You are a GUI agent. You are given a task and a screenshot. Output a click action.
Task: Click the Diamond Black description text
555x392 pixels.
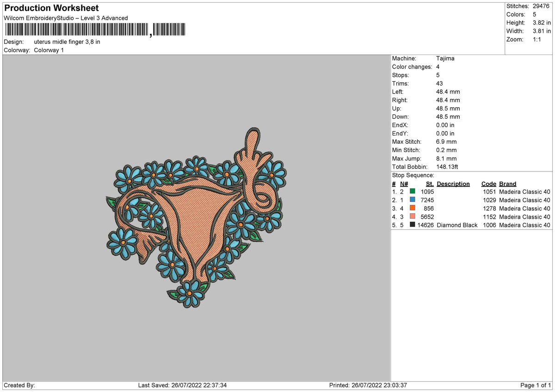457,225
